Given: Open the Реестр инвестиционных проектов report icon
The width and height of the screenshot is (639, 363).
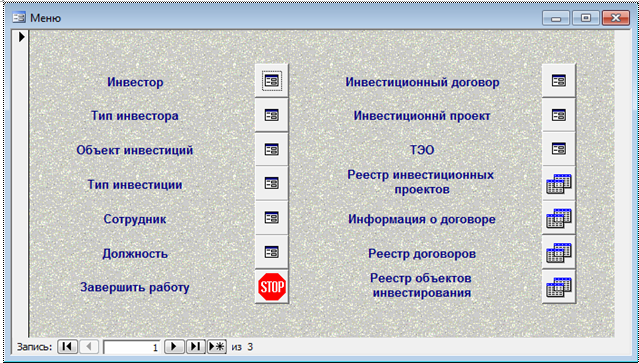Looking at the screenshot, I should pyautogui.click(x=559, y=183).
